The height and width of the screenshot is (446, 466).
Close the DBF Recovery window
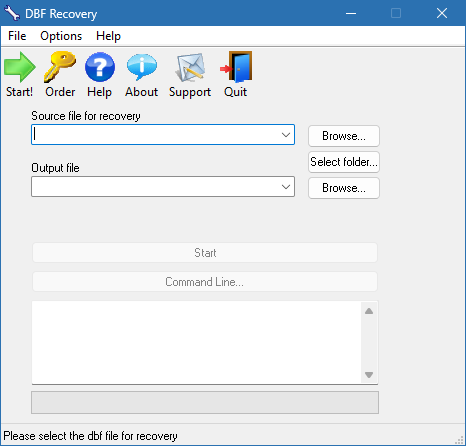tap(442, 13)
